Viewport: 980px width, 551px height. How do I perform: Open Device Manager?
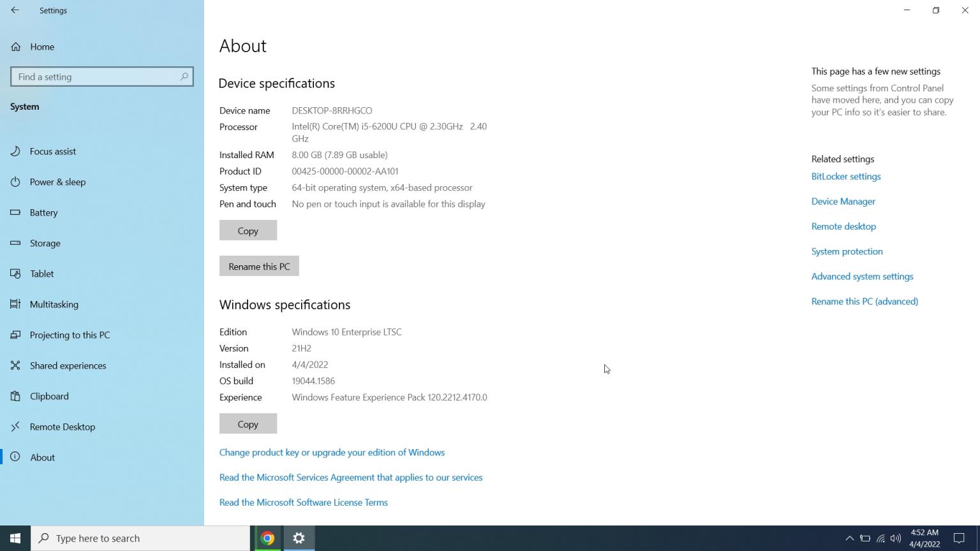[x=843, y=201]
